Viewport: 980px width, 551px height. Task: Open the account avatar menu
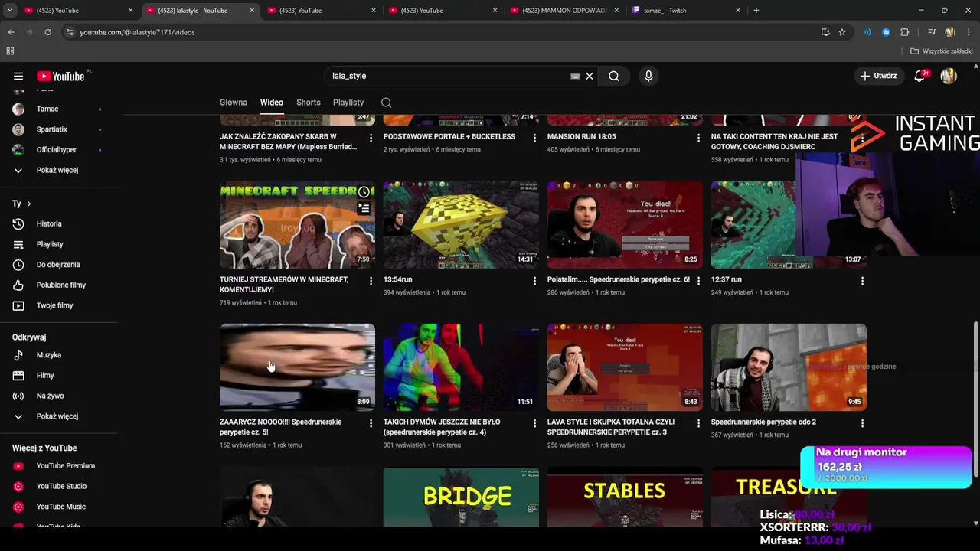[x=949, y=76]
